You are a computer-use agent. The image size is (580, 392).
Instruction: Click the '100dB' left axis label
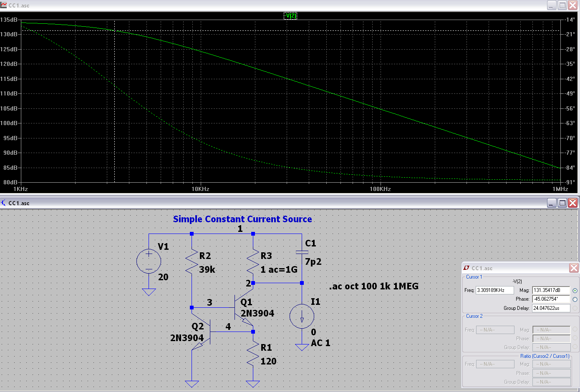point(9,123)
